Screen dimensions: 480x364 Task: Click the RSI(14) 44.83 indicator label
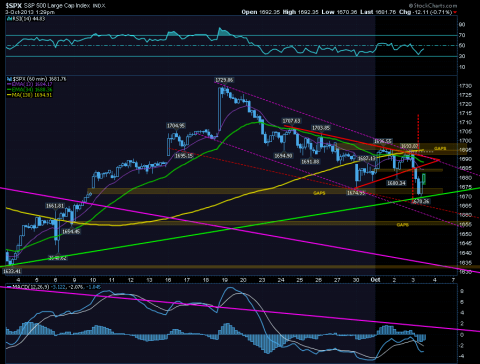coord(26,19)
